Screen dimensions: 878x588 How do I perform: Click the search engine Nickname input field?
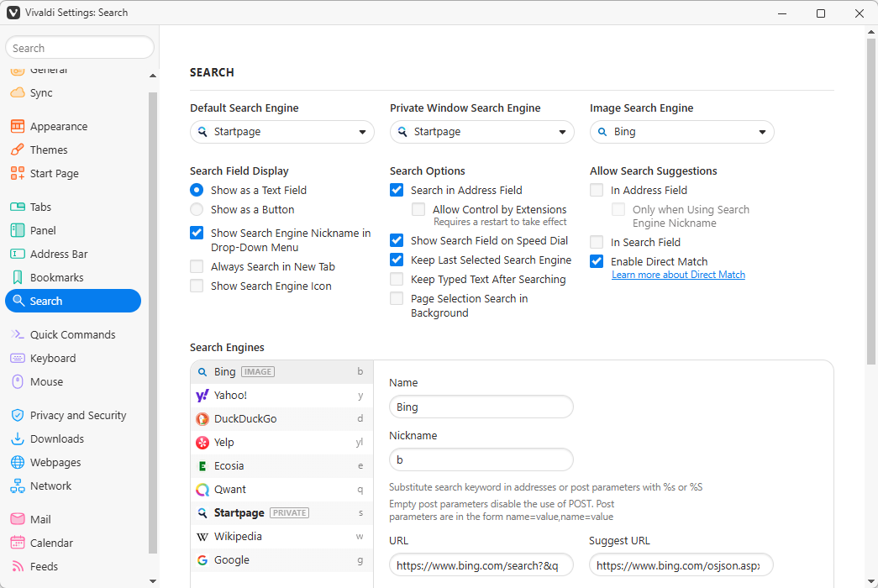[x=481, y=459]
